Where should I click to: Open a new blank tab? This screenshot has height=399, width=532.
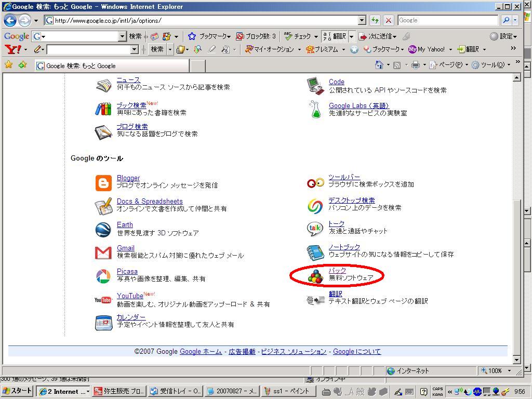197,66
